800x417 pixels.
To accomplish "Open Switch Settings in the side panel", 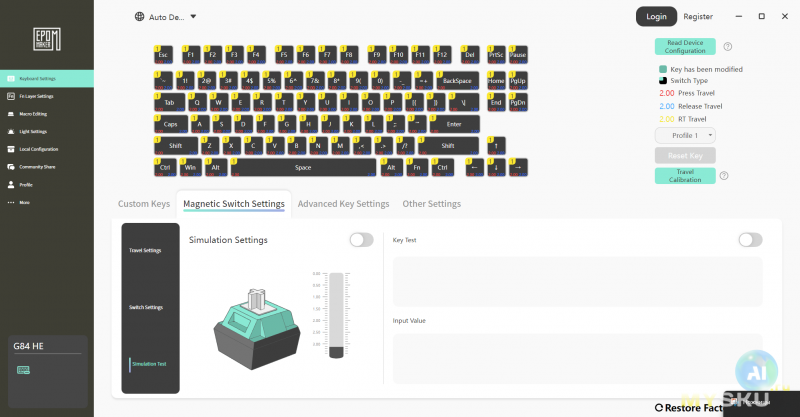I will coord(146,307).
